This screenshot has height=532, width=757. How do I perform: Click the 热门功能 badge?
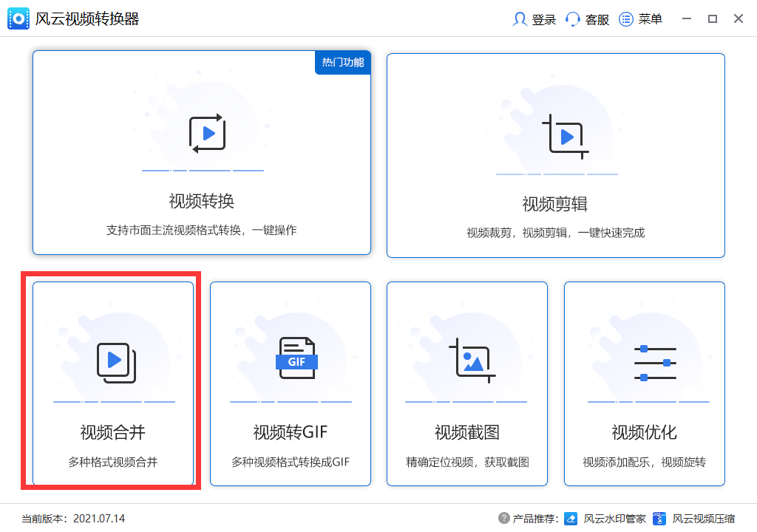(x=343, y=62)
